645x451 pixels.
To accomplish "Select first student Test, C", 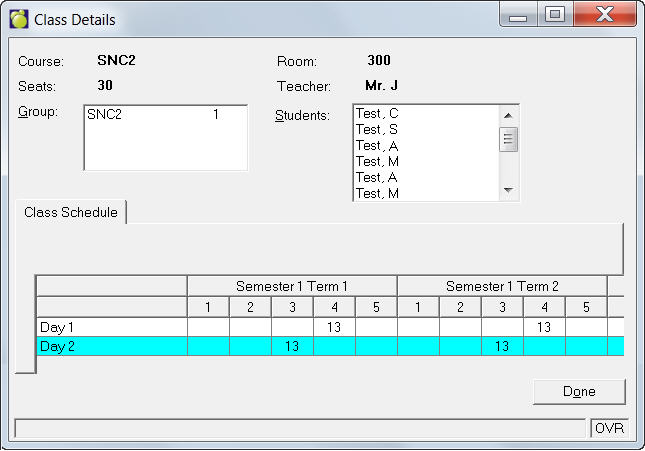I will pos(377,113).
